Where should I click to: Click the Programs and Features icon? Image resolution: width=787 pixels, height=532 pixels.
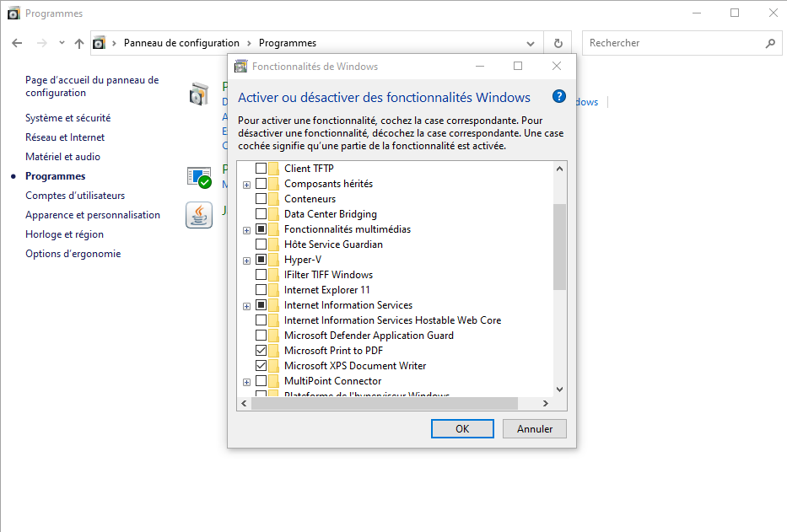coord(199,94)
